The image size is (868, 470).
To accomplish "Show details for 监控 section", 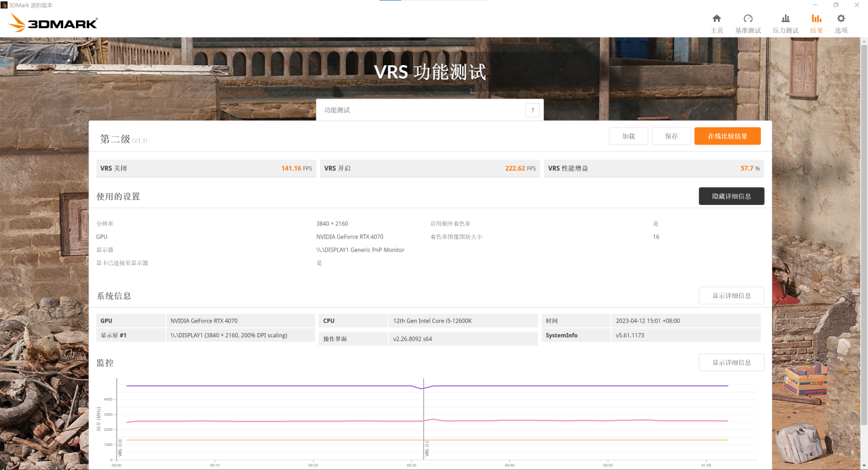I will (731, 362).
